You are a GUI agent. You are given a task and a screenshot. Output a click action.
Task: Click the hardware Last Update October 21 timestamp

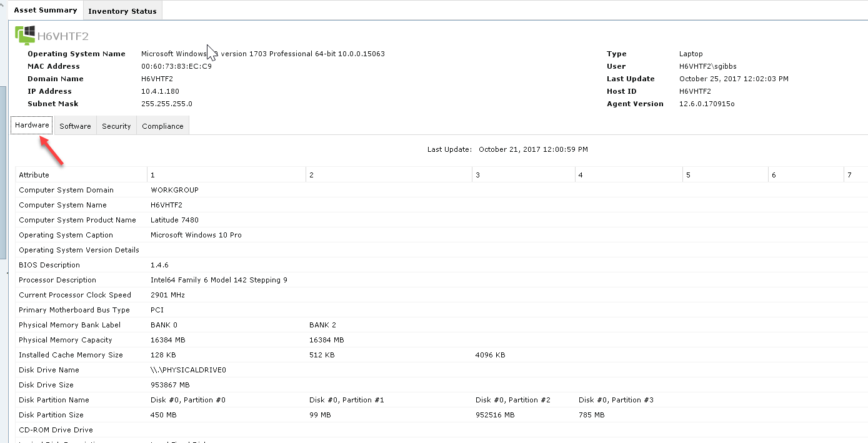[533, 149]
